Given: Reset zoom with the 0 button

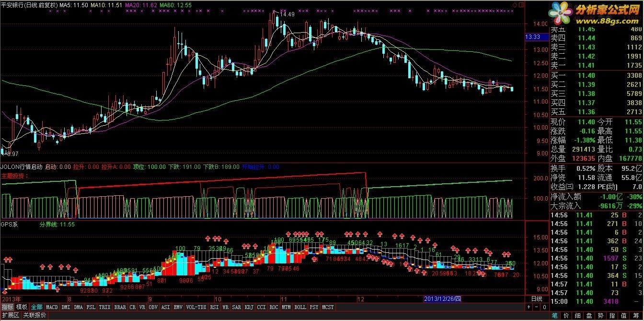Looking at the screenshot, I should [x=544, y=307].
